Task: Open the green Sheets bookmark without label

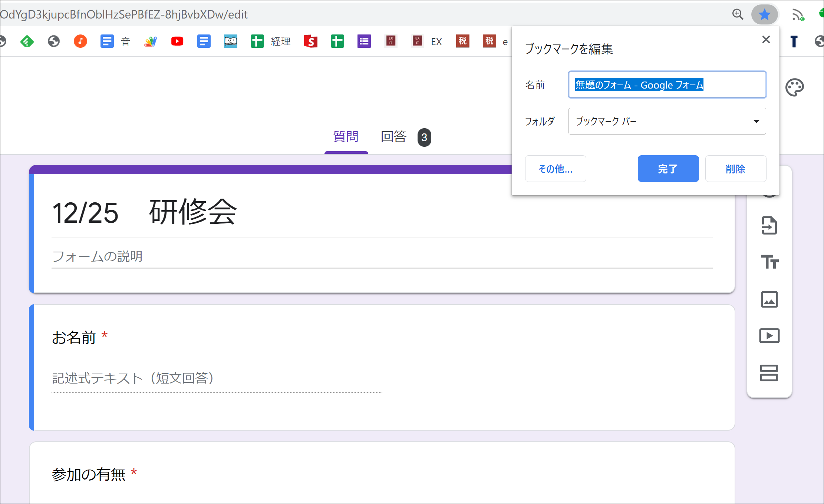Action: [337, 41]
